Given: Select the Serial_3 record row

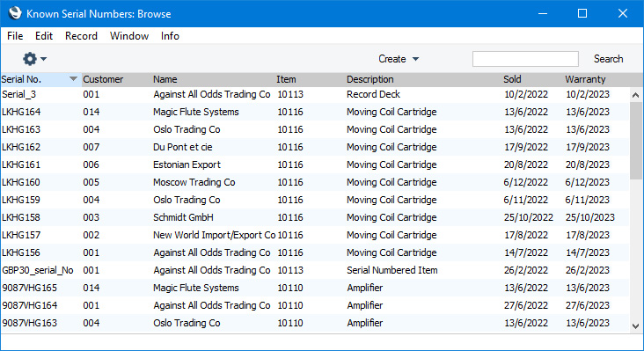Looking at the screenshot, I should pyautogui.click(x=315, y=94).
